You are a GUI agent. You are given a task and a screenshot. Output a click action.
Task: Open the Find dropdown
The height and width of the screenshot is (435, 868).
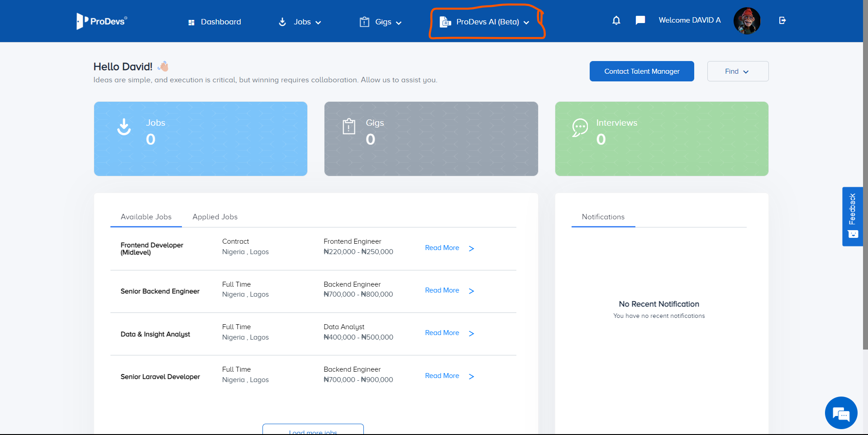tap(737, 71)
